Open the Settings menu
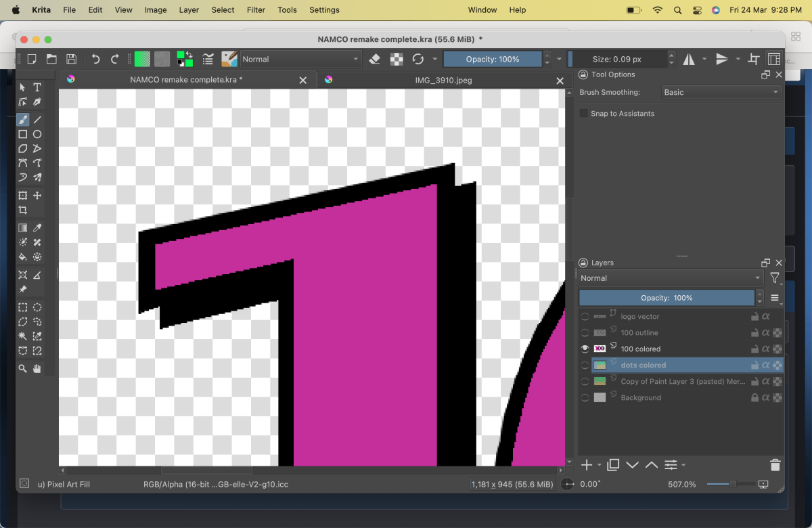The height and width of the screenshot is (528, 812). 324,10
